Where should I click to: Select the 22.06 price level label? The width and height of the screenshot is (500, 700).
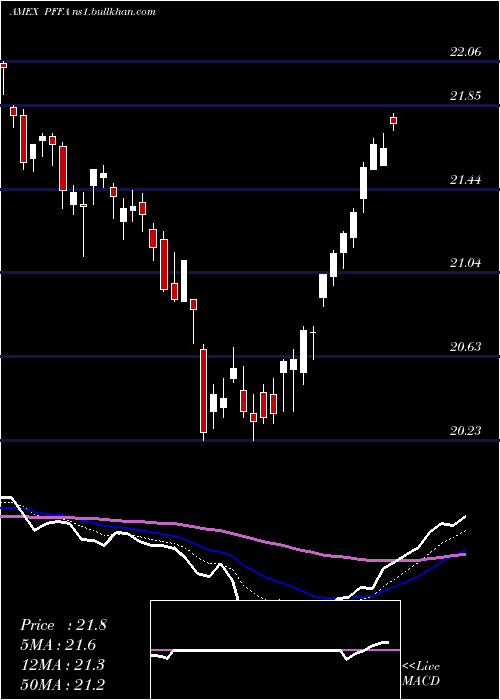click(466, 52)
